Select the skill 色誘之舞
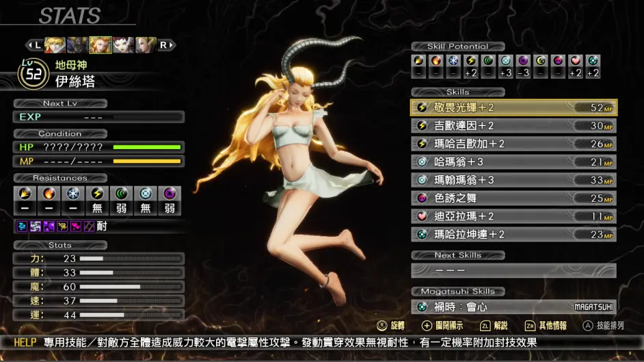The height and width of the screenshot is (362, 644). point(514,198)
